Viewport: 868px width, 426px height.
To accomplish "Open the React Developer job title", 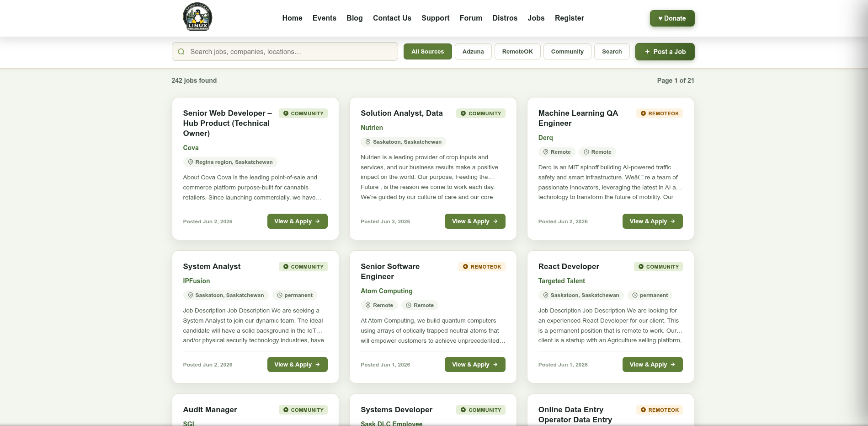I will click(569, 266).
